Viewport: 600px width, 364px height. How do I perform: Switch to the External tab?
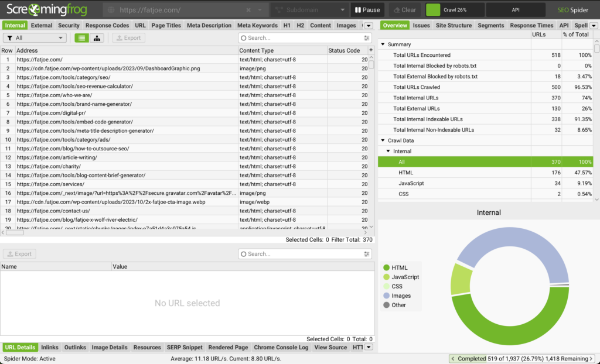(42, 25)
